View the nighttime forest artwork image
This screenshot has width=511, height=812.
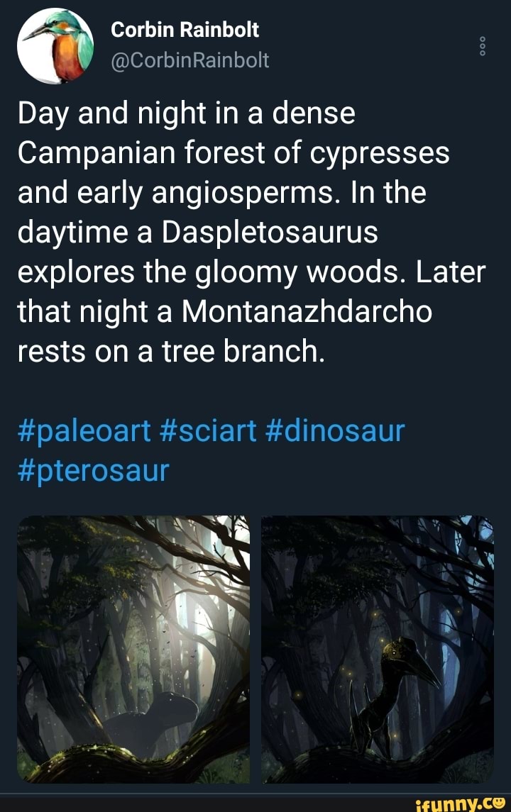[378, 649]
